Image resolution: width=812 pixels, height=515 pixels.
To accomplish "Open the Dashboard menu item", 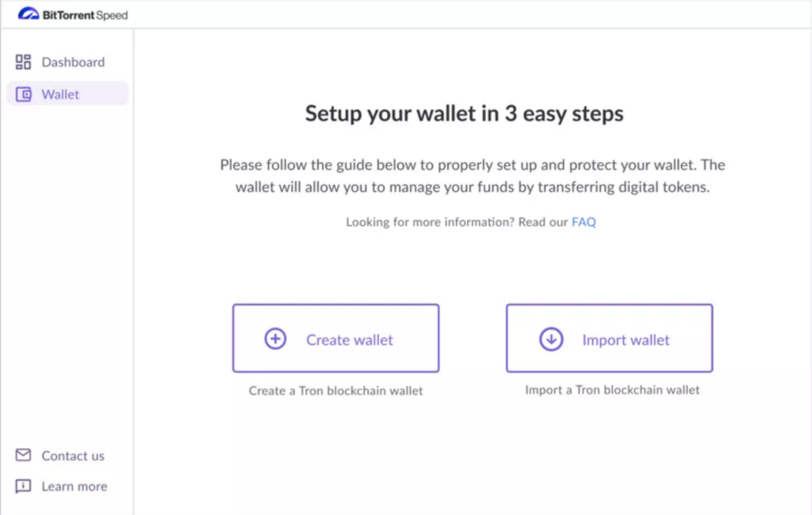I will pyautogui.click(x=67, y=62).
